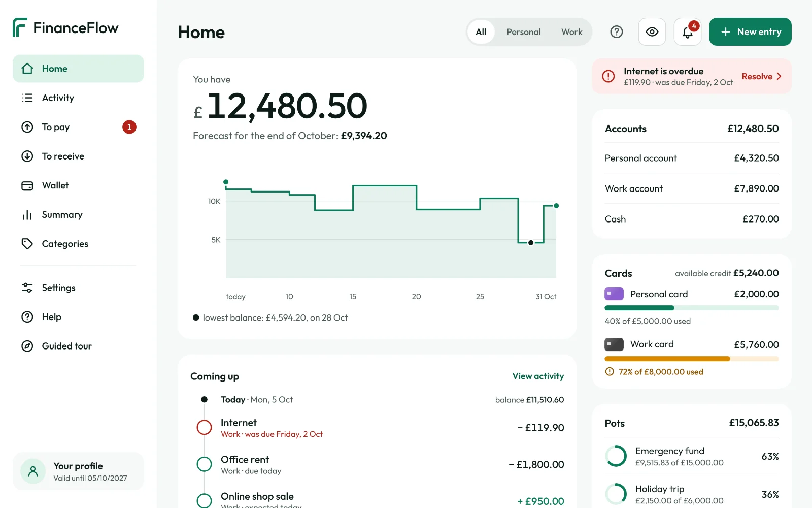The image size is (812, 508).
Task: Click the New entry button
Action: [x=750, y=32]
